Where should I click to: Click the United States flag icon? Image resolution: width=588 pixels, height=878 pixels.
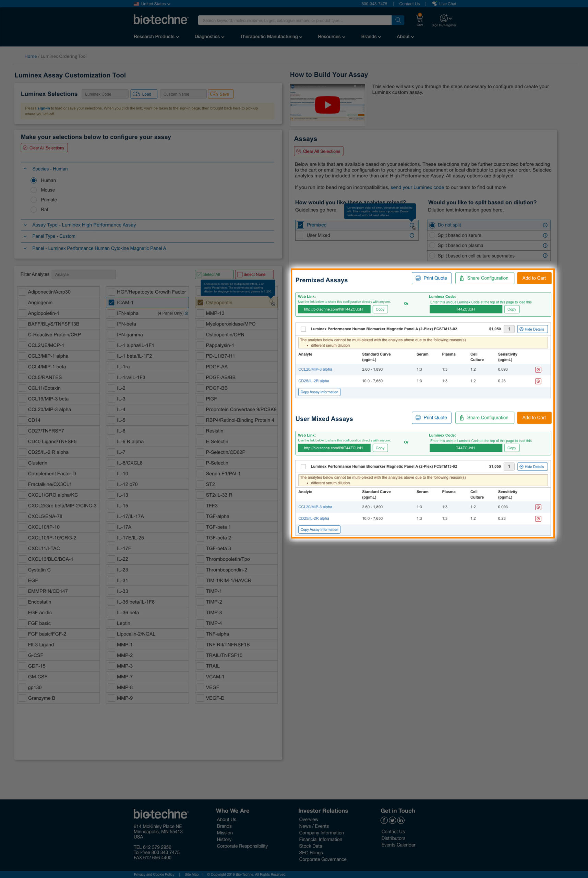(x=136, y=4)
